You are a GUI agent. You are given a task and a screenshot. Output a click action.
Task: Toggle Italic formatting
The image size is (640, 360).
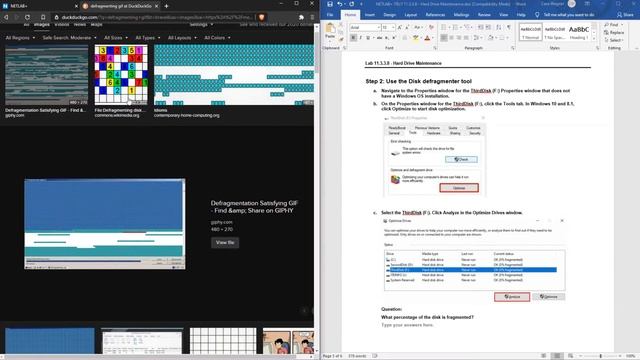(361, 38)
